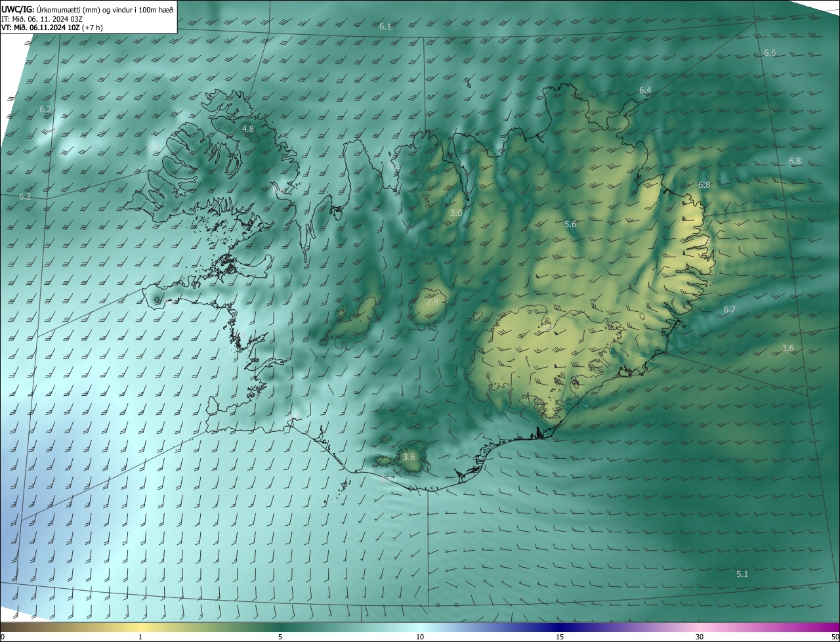Screen dimensions: 840x642
Task: Click the "3.6" value over the eastern sea
Action: (x=787, y=349)
